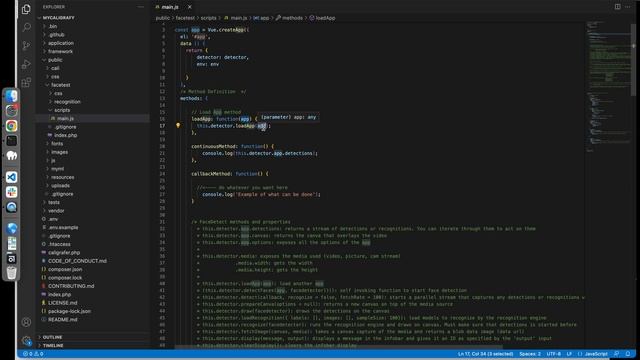
Task: Select main.js in the file tree
Action: click(x=65, y=118)
